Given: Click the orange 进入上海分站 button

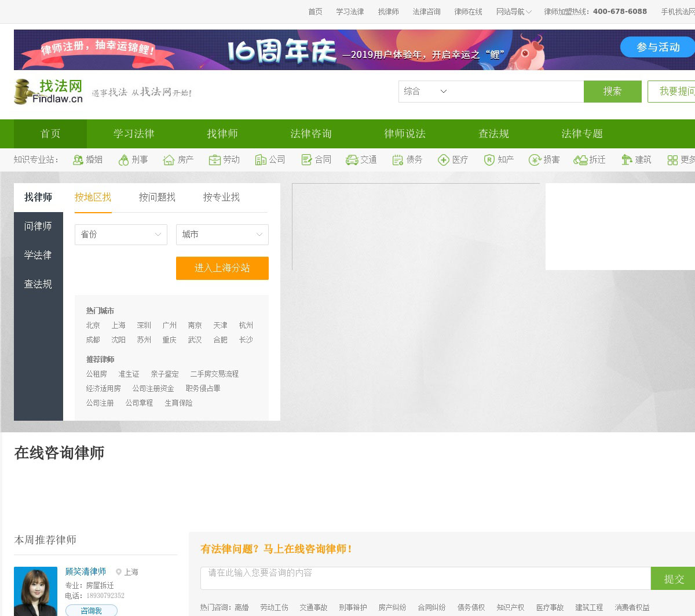Looking at the screenshot, I should tap(222, 268).
